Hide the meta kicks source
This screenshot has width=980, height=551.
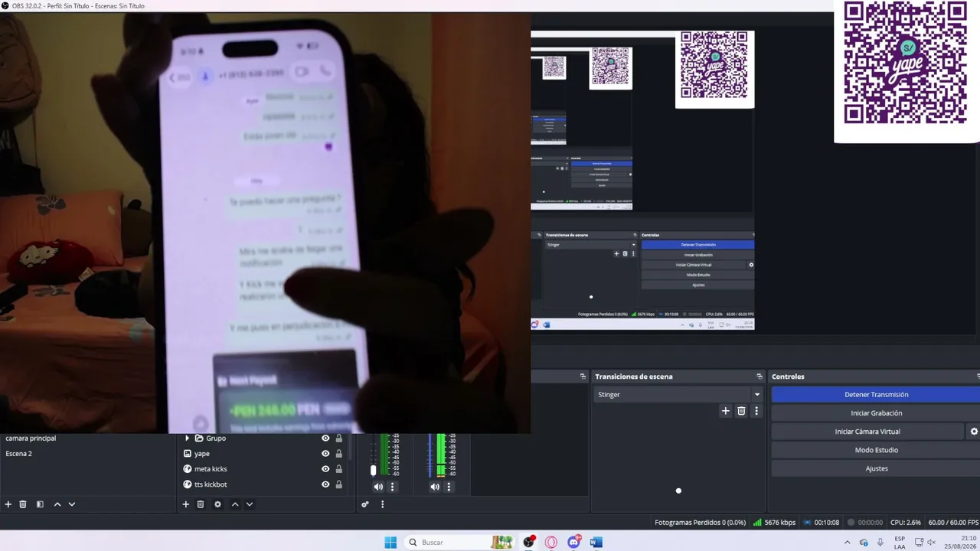(325, 469)
